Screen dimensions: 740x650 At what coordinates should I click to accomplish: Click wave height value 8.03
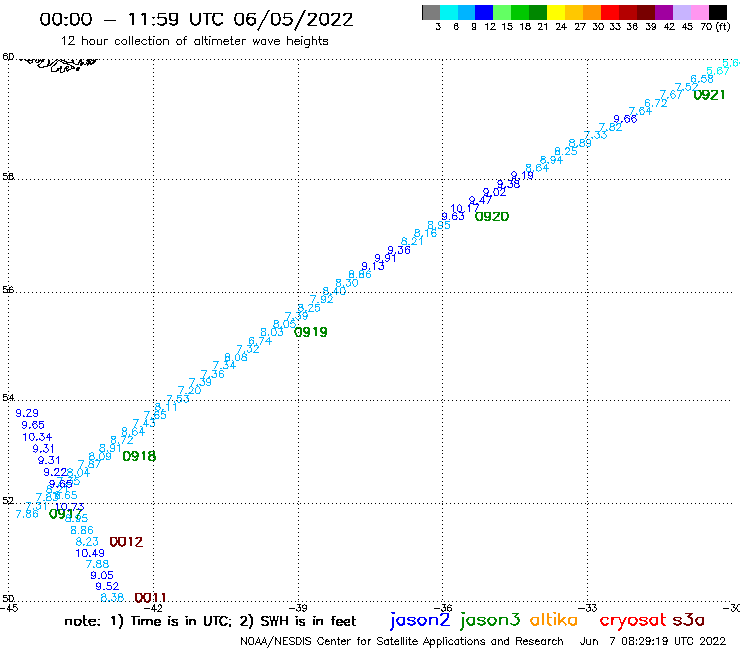272,332
